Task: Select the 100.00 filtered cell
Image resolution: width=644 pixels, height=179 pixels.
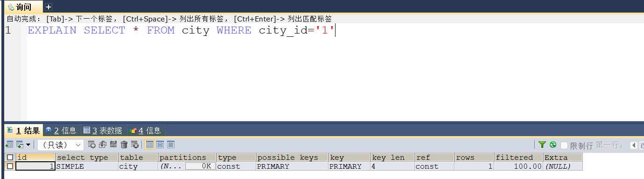Action: tap(518, 166)
